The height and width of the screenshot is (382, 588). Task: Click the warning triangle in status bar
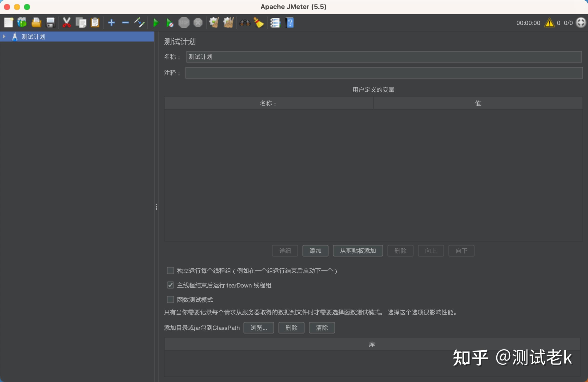click(549, 22)
